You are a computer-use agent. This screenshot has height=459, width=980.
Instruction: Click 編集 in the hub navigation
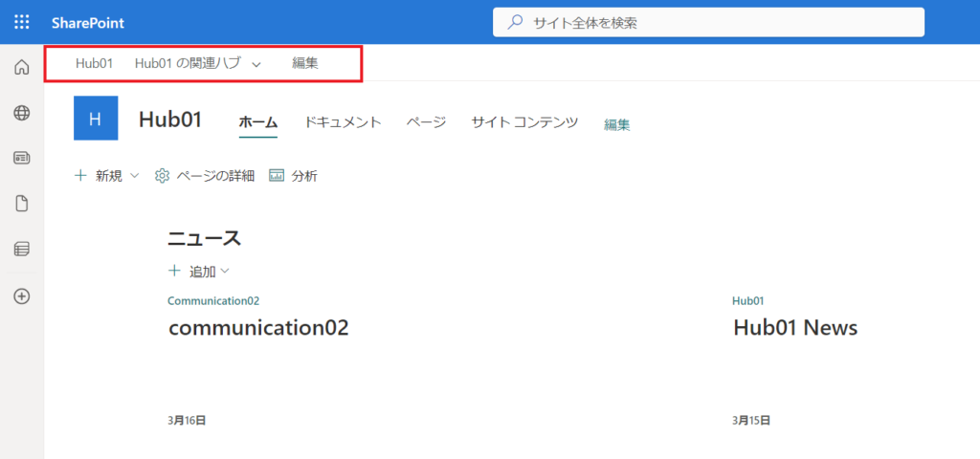point(305,63)
